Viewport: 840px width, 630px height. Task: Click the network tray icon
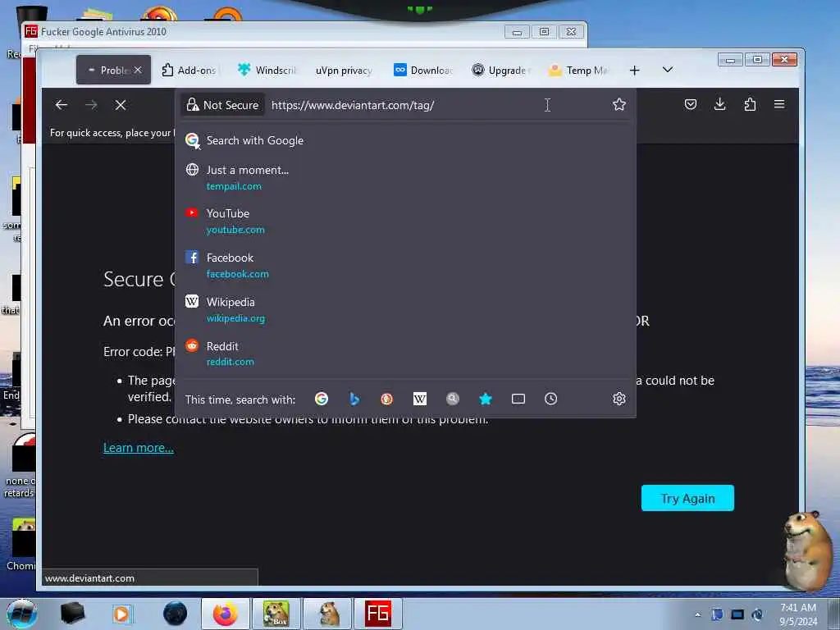point(737,614)
